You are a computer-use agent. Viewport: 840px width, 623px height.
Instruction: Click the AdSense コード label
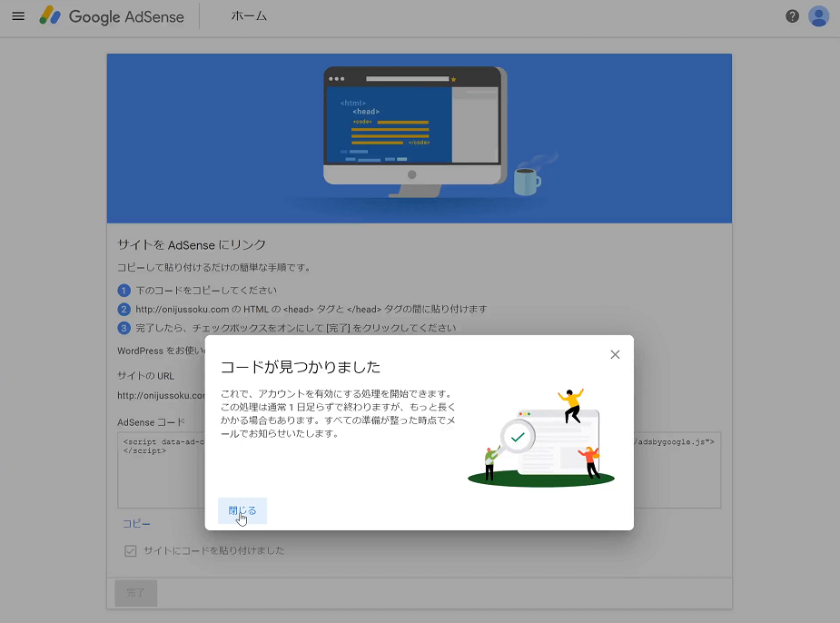(151, 422)
